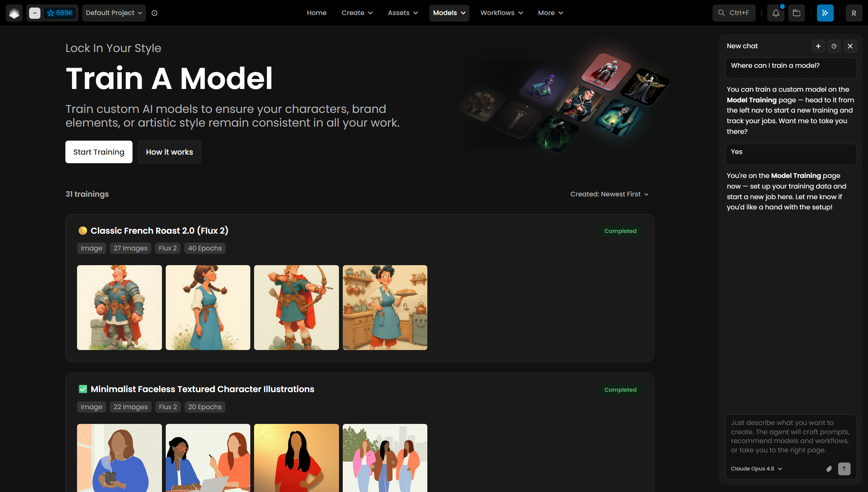Click Image tag on Minimalist Faceless card

click(91, 407)
